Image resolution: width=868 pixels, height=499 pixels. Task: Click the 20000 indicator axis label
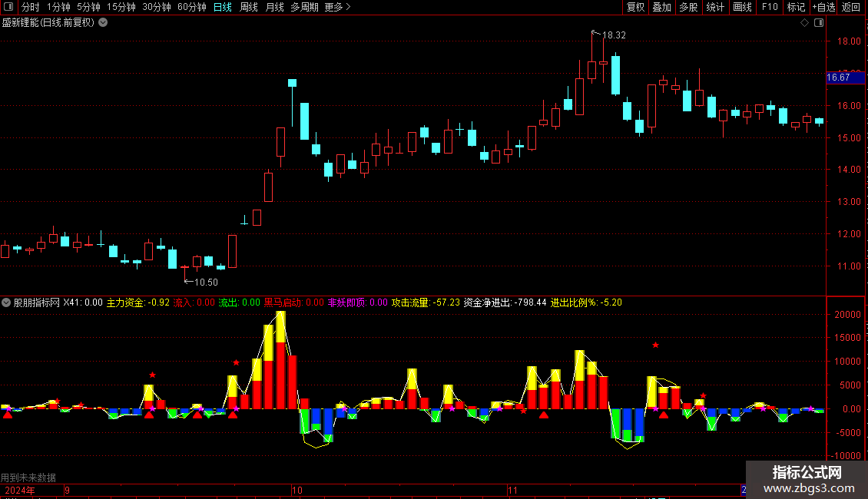click(x=847, y=314)
